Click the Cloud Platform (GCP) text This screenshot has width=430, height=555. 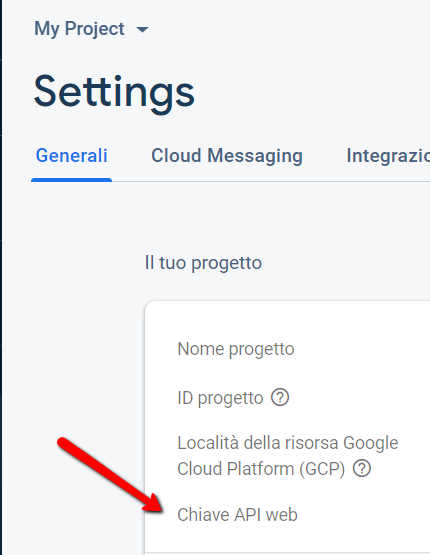click(261, 469)
